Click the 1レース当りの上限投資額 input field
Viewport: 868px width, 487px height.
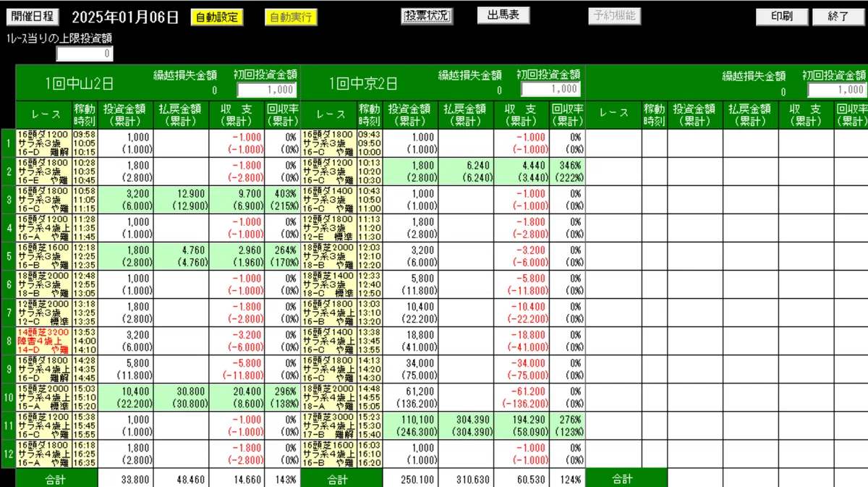[85, 54]
